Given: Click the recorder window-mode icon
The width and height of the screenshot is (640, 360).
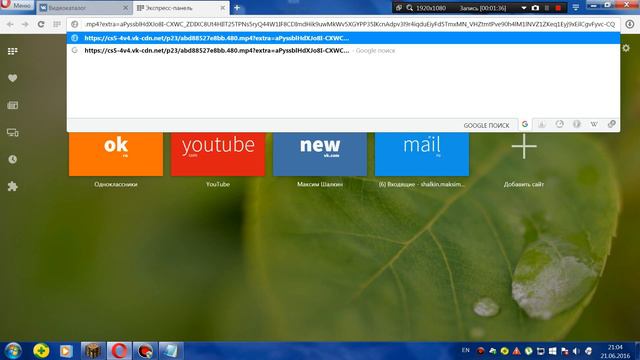Looking at the screenshot, I should click(399, 8).
